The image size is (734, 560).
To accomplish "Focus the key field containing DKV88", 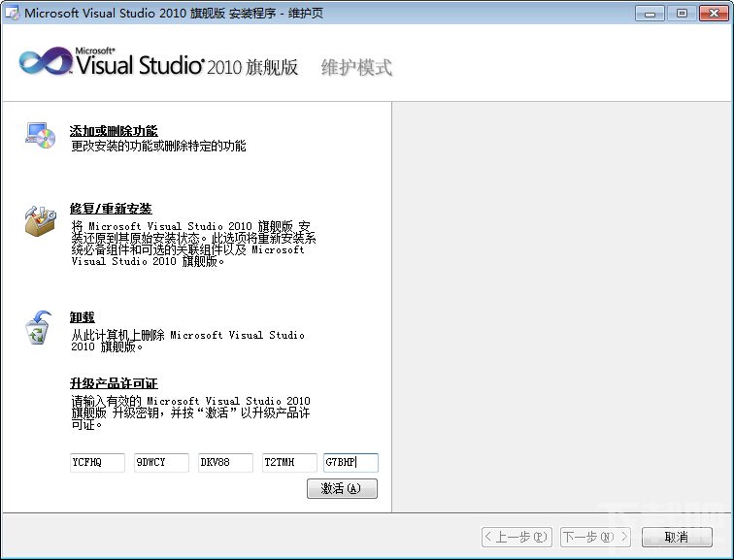I will tap(225, 463).
